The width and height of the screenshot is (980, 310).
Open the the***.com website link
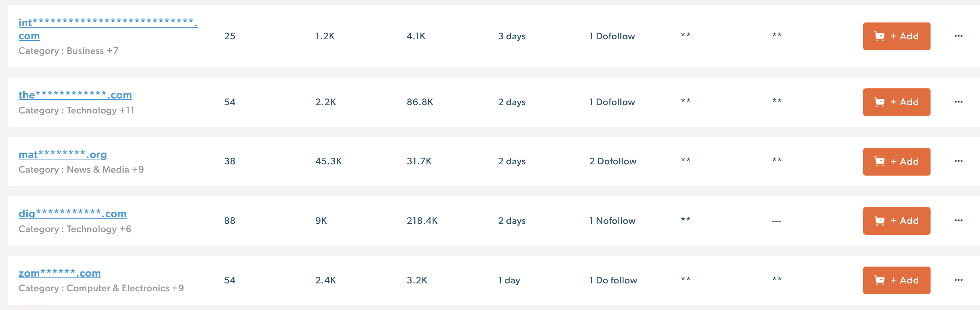coord(75,95)
